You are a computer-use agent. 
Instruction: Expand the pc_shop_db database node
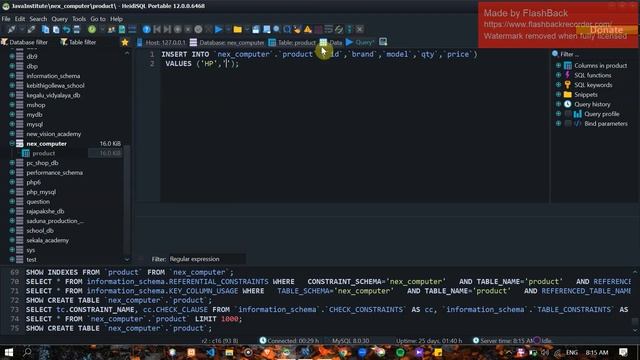tap(12, 163)
